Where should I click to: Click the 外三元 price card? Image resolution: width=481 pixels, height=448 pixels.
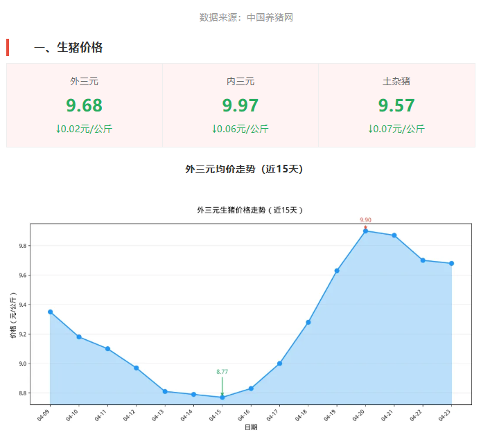pos(85,105)
